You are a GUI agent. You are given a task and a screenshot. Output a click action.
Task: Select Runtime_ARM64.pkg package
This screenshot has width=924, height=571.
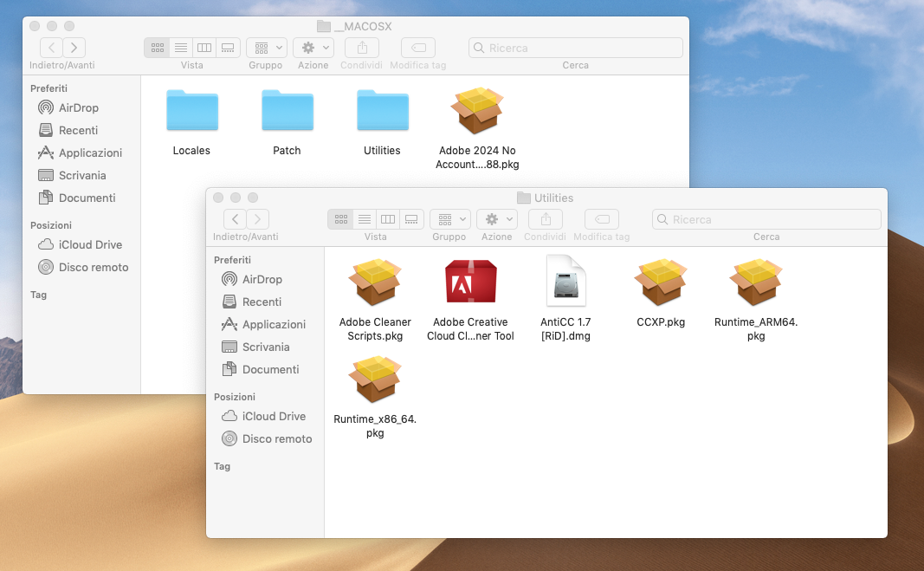[x=756, y=282]
